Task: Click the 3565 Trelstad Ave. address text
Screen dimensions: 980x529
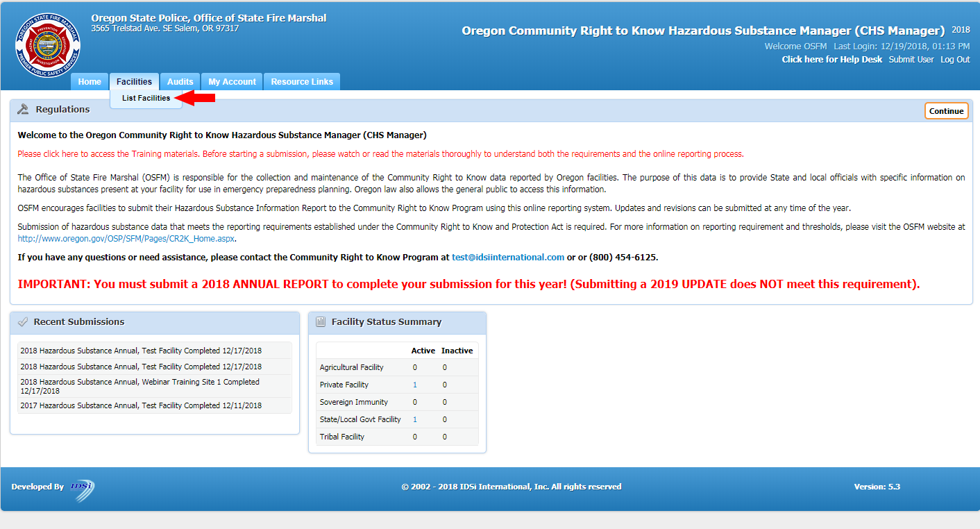Action: coord(165,28)
